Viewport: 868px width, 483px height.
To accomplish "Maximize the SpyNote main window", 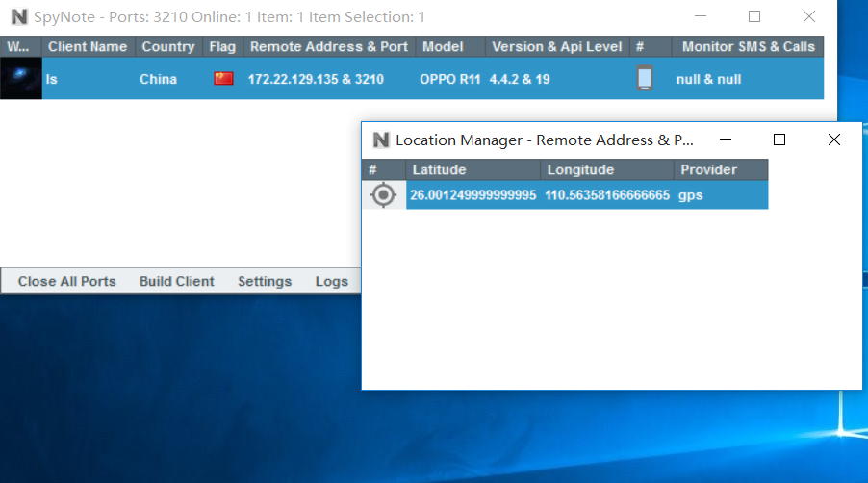I will tap(753, 16).
